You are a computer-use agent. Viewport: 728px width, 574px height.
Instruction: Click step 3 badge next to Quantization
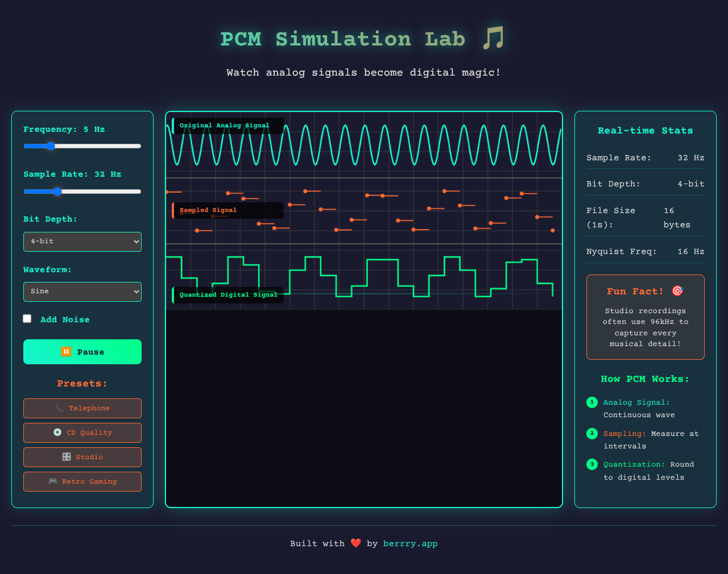(591, 464)
